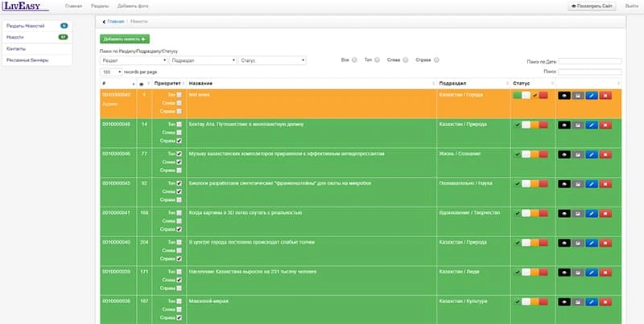Click the LivEasy logo
Screen dimensions: 644x324
coord(25,6)
